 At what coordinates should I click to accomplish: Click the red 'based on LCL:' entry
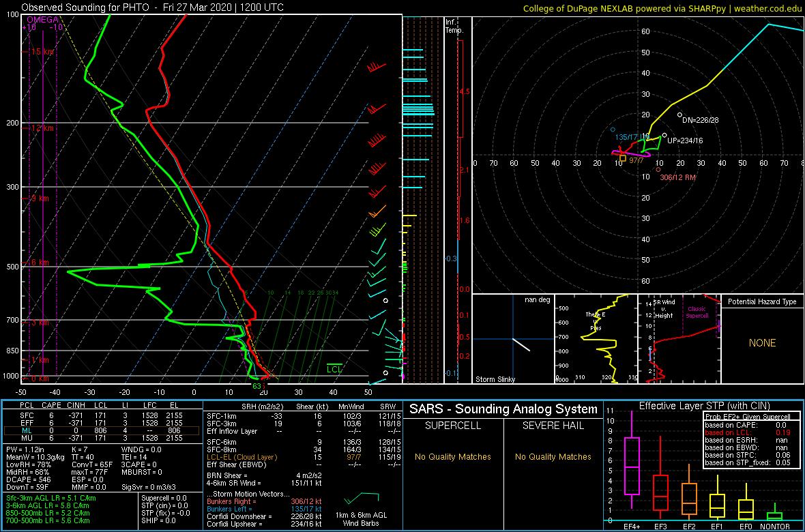pos(727,433)
